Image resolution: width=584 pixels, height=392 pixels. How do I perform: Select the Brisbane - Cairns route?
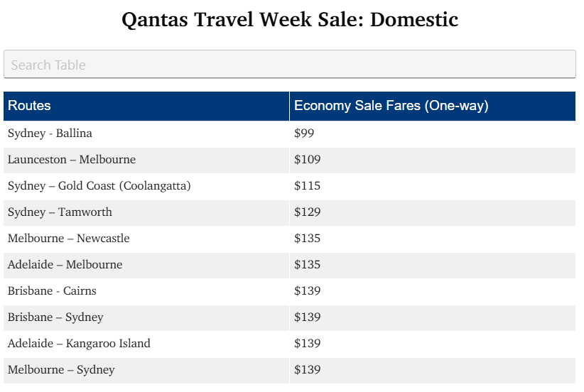tap(52, 291)
